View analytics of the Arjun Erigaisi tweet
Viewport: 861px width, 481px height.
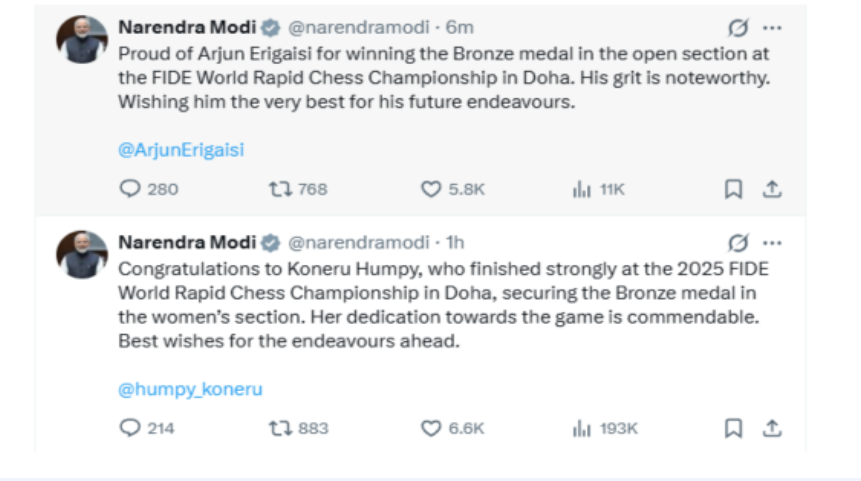pyautogui.click(x=582, y=189)
